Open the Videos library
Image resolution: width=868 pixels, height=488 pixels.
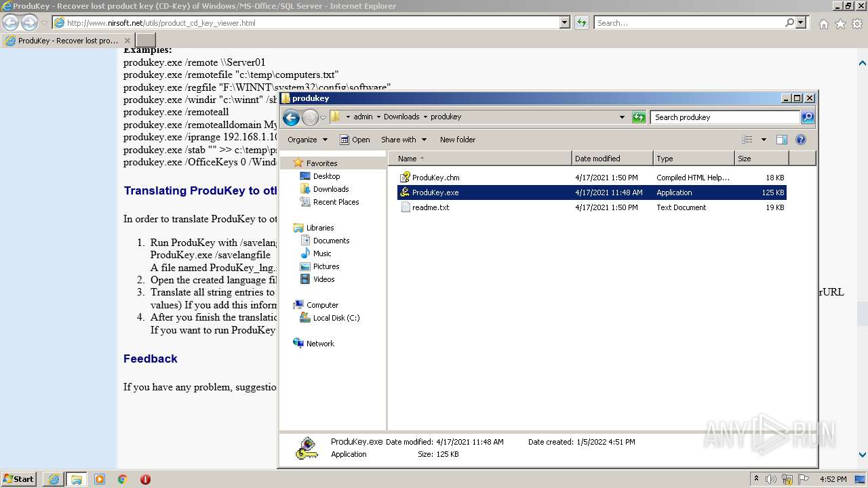(323, 279)
